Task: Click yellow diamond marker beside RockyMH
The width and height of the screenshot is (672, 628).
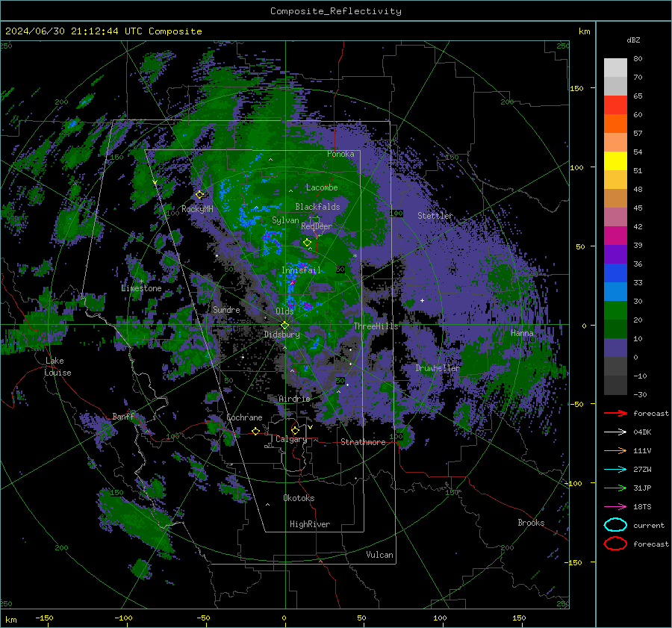Action: coord(199,195)
